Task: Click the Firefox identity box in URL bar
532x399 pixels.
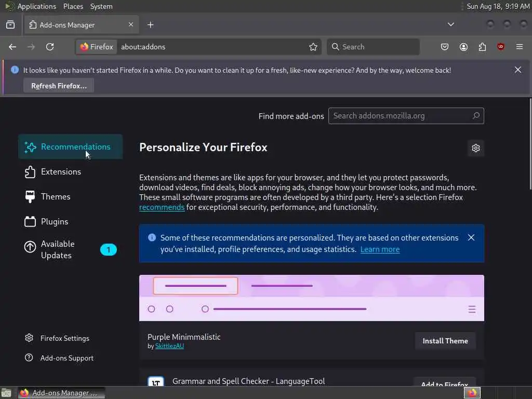Action: tap(97, 47)
